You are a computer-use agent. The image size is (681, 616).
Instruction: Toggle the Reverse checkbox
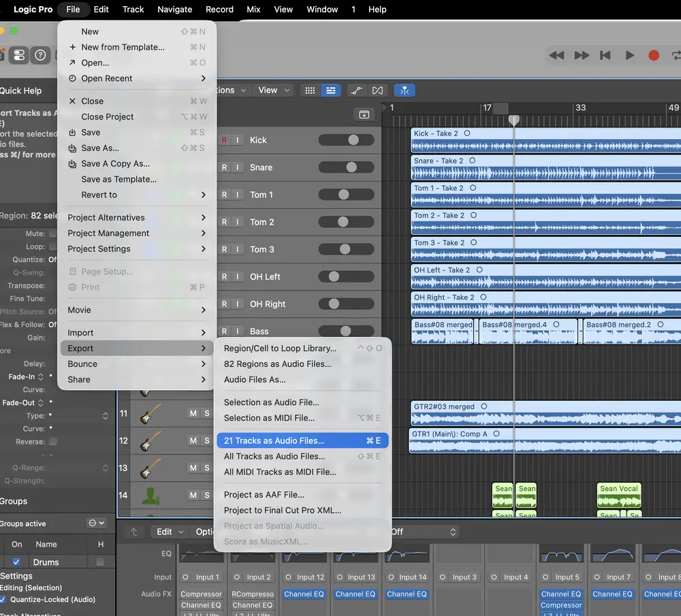click(x=52, y=442)
